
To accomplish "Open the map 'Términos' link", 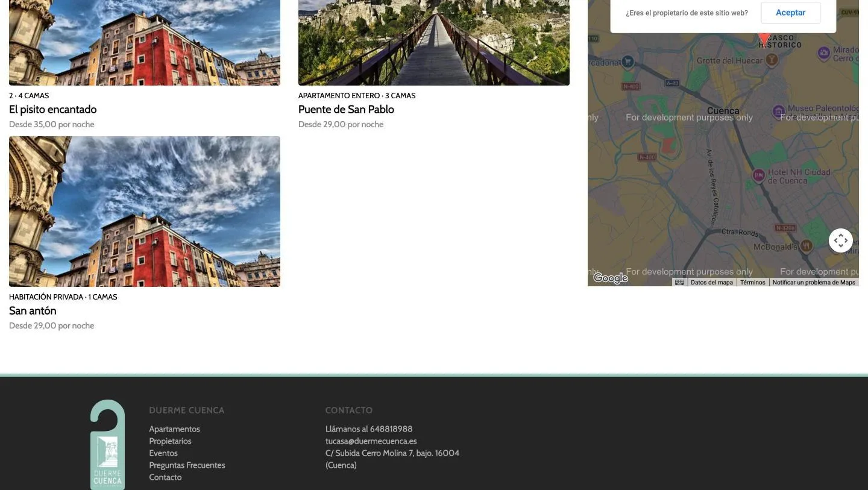I will [753, 282].
